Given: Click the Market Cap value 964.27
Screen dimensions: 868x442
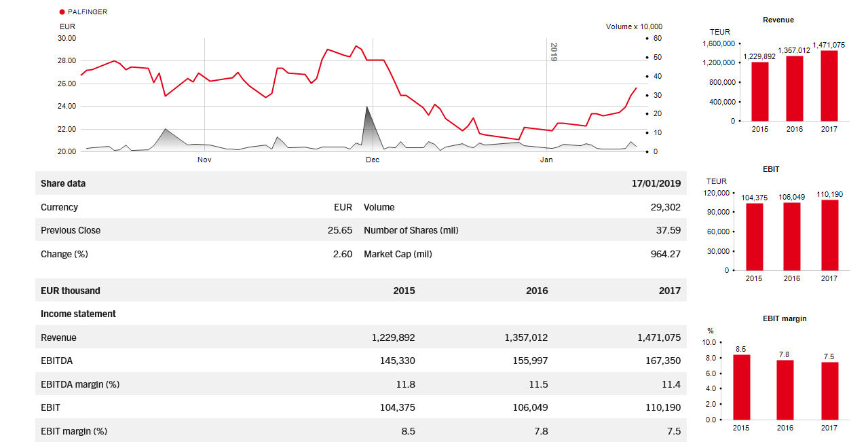Looking at the screenshot, I should pyautogui.click(x=665, y=254).
